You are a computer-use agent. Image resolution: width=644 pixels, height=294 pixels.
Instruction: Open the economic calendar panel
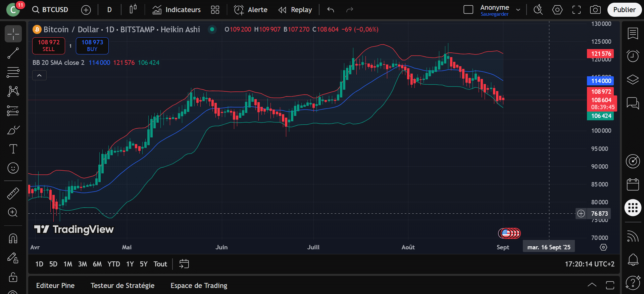633,184
